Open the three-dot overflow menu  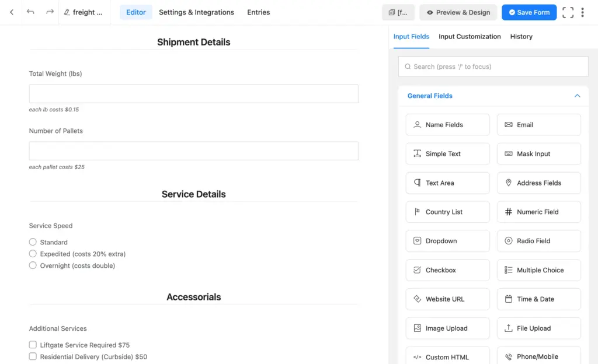tap(583, 12)
